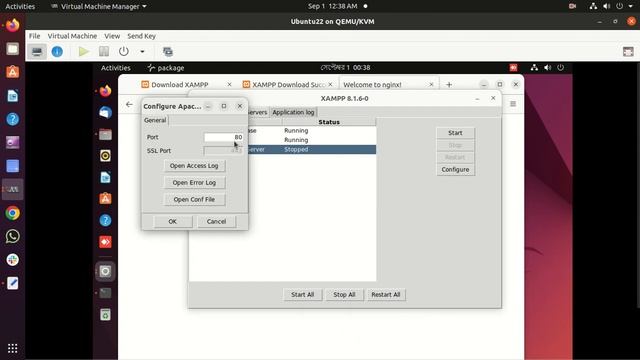Image resolution: width=640 pixels, height=360 pixels.
Task: Toggle fullscreen view of VM console
Action: click(628, 52)
